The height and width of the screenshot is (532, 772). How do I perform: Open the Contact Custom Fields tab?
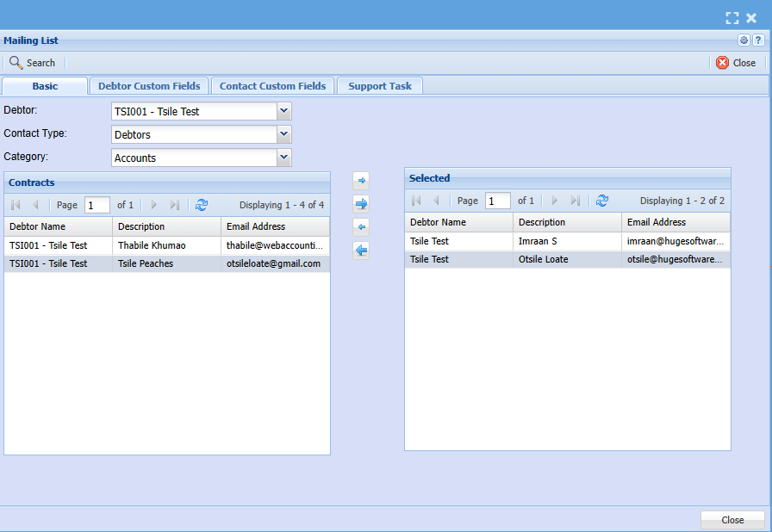coord(272,86)
